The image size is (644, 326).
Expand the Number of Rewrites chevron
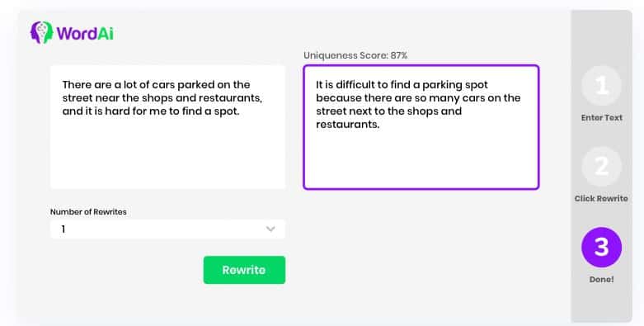click(270, 229)
